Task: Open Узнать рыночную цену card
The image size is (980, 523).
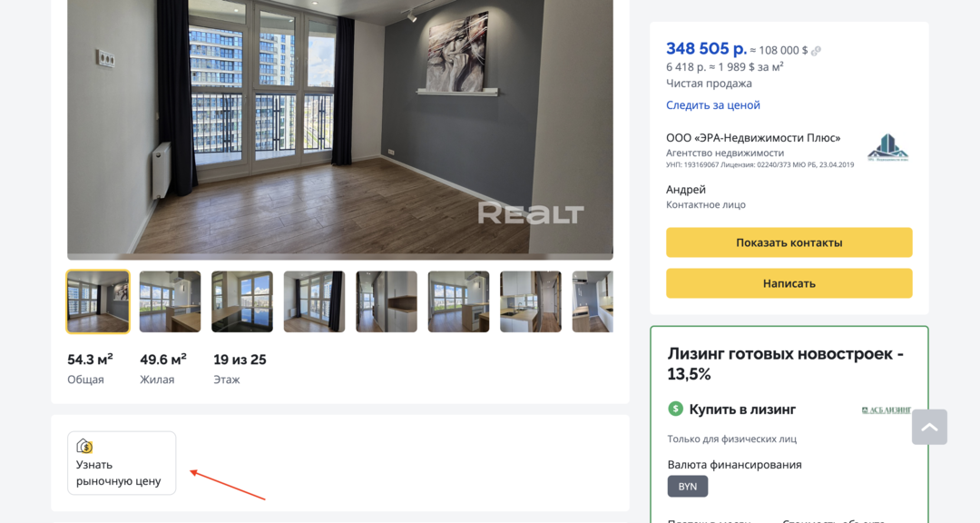Action: pyautogui.click(x=122, y=463)
